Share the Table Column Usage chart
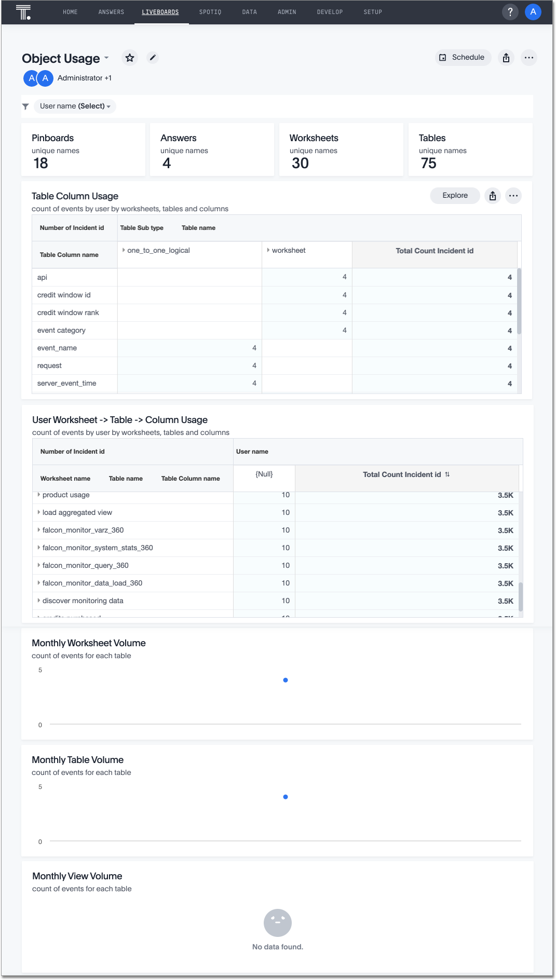 (x=492, y=196)
